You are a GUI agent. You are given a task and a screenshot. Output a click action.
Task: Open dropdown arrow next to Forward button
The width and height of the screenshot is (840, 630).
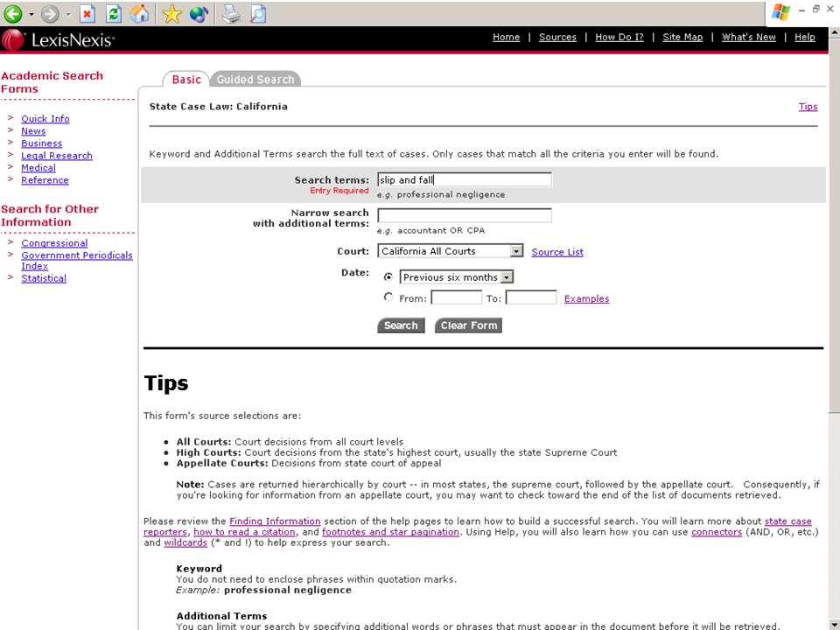click(x=68, y=15)
